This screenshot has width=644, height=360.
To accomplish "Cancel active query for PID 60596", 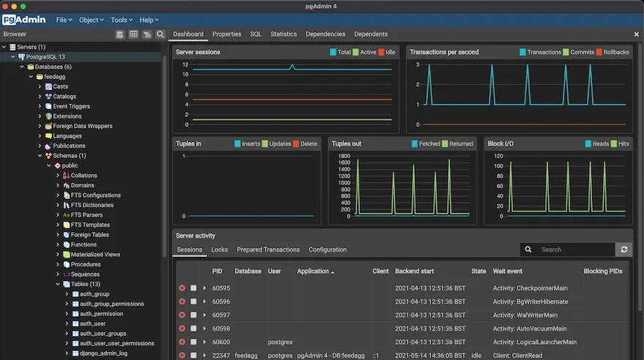I will pyautogui.click(x=193, y=301).
